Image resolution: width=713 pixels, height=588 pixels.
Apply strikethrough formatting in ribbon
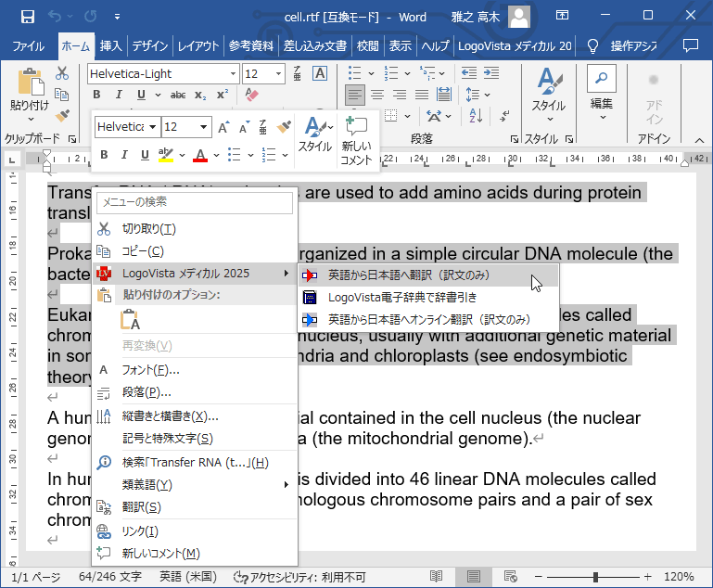(x=178, y=95)
